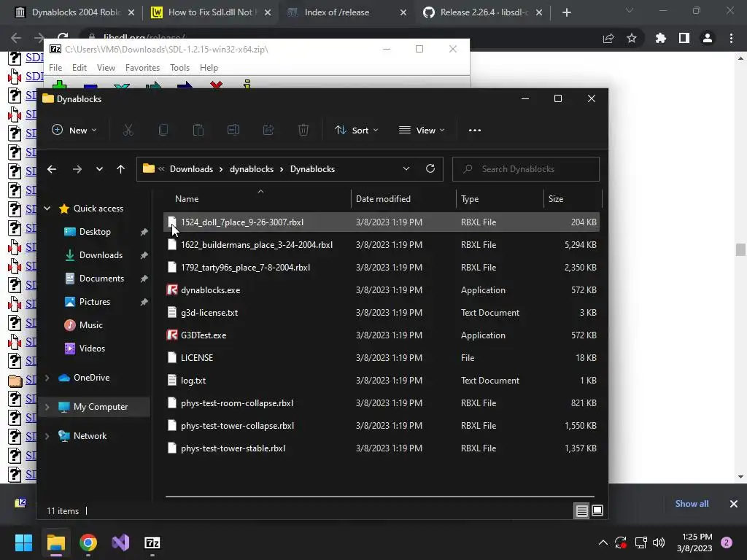The width and height of the screenshot is (747, 560).
Task: Open Google Chrome from the taskbar
Action: (88, 542)
